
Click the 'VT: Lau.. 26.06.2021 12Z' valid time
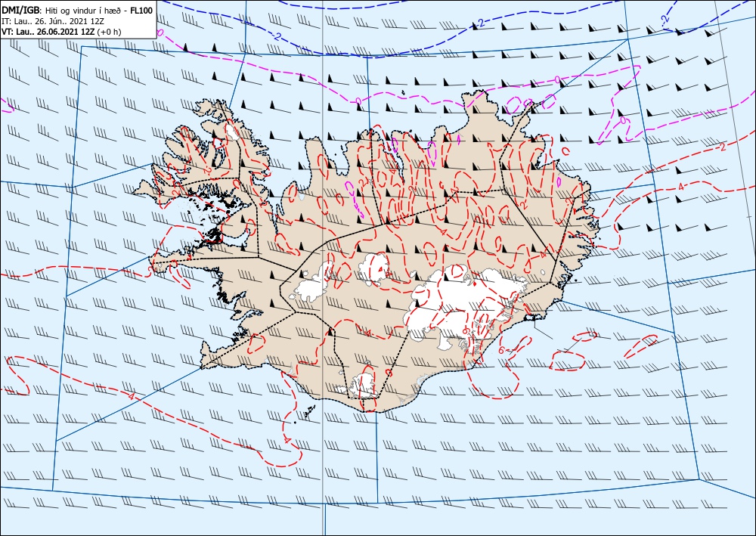click(48, 31)
